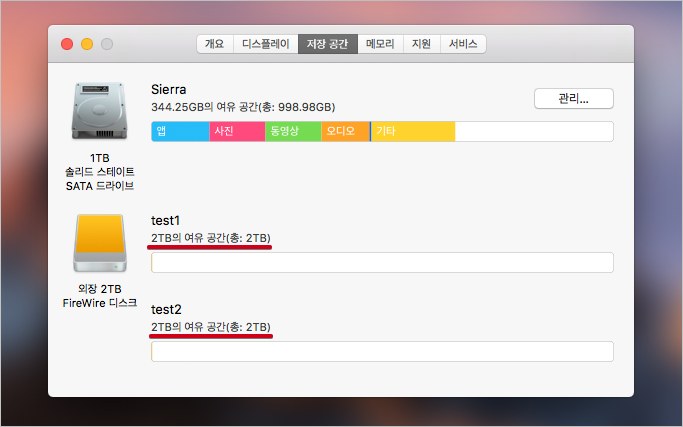Switch to the 서비스 tab
Image resolution: width=683 pixels, height=427 pixels.
coord(463,44)
